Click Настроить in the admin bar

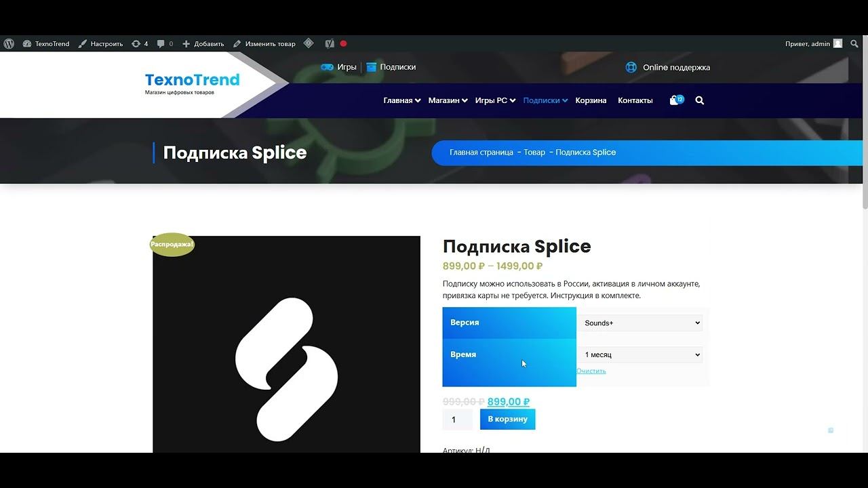100,43
